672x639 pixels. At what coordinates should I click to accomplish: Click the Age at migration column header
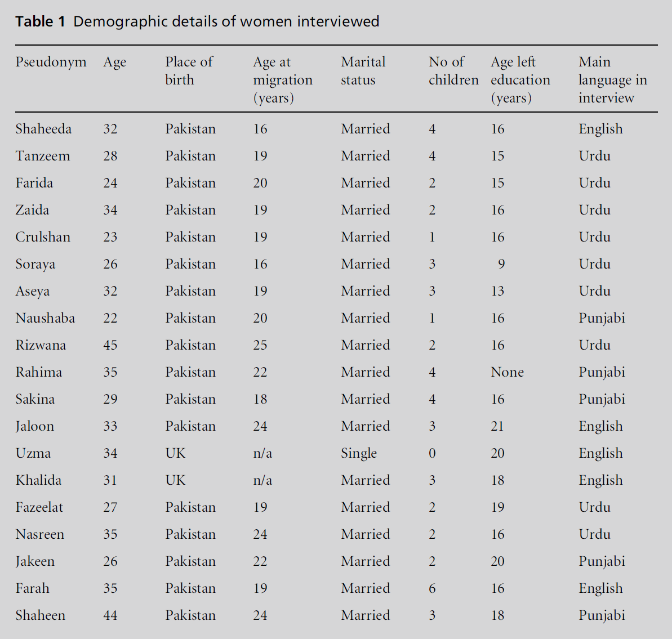(282, 79)
